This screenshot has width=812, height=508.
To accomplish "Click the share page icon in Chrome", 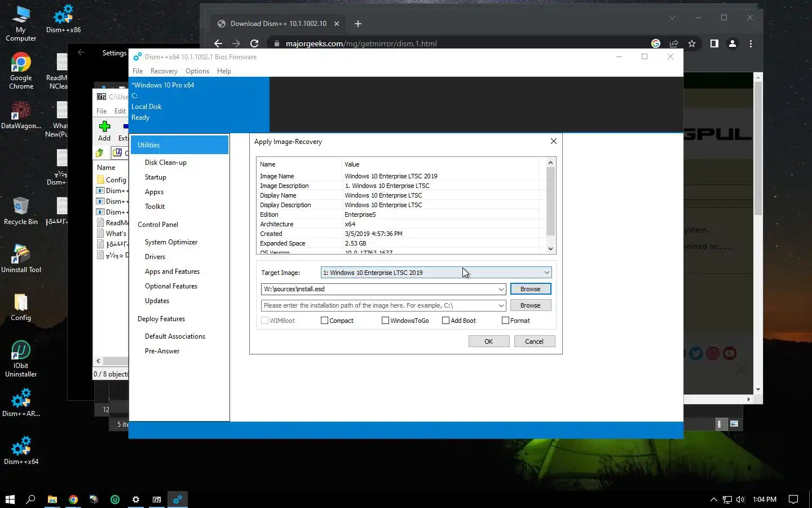I will pos(674,43).
